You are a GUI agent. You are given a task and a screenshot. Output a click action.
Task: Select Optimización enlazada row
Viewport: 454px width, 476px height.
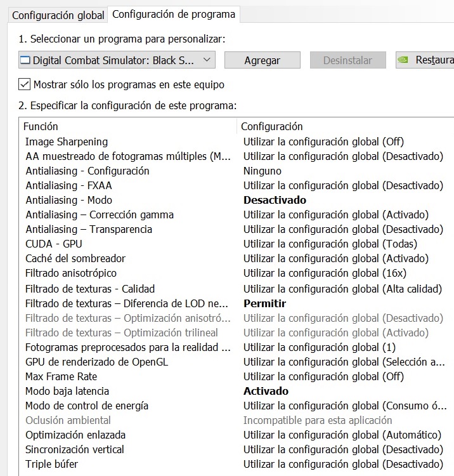(237, 435)
